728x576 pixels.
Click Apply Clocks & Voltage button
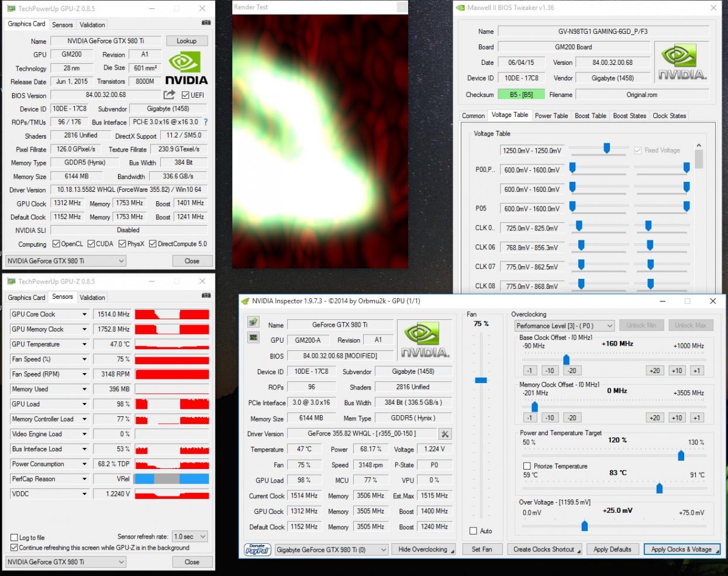[681, 550]
